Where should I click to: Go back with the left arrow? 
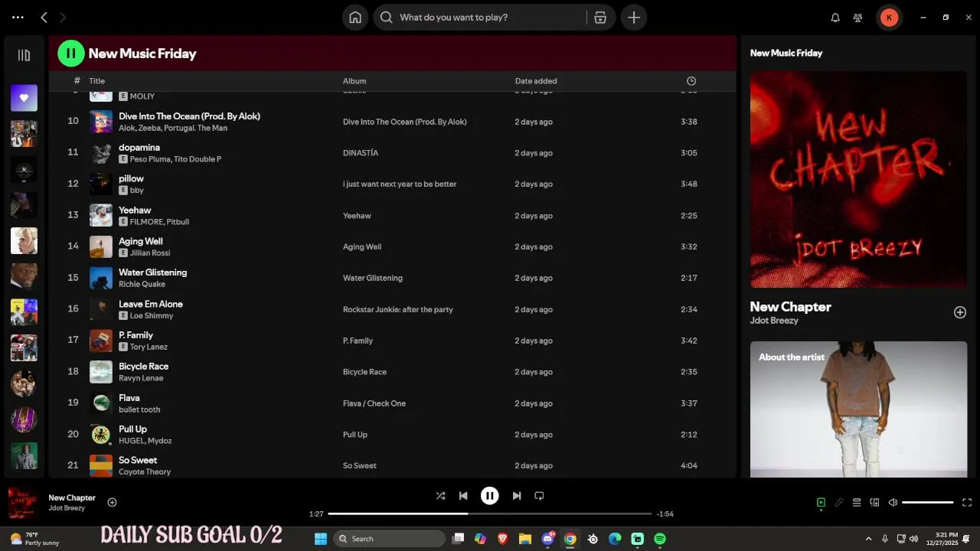(44, 17)
